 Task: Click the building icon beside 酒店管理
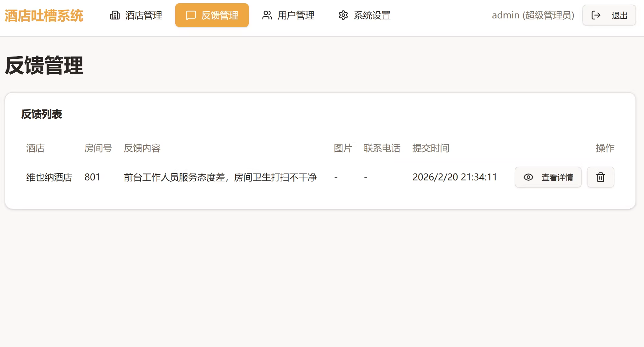click(115, 15)
